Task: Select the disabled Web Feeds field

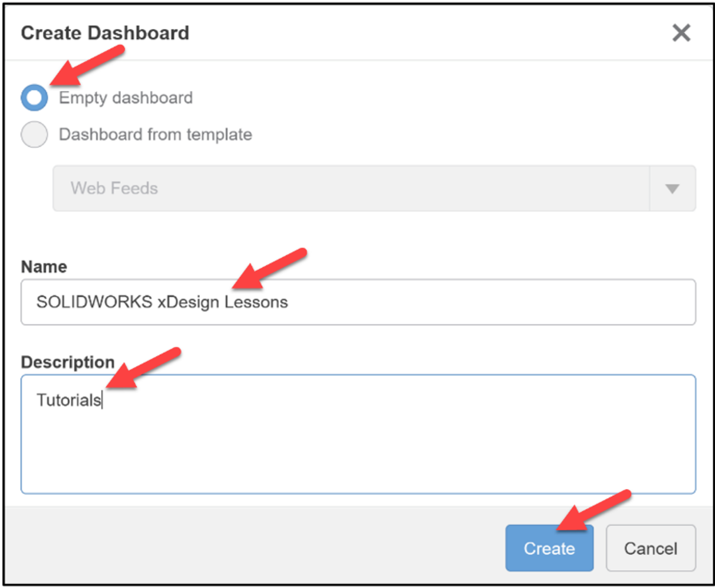Action: pos(343,188)
